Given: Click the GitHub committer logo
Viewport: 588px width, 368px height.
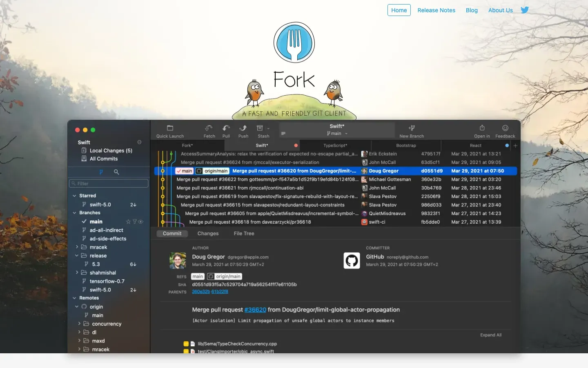Looking at the screenshot, I should 352,260.
